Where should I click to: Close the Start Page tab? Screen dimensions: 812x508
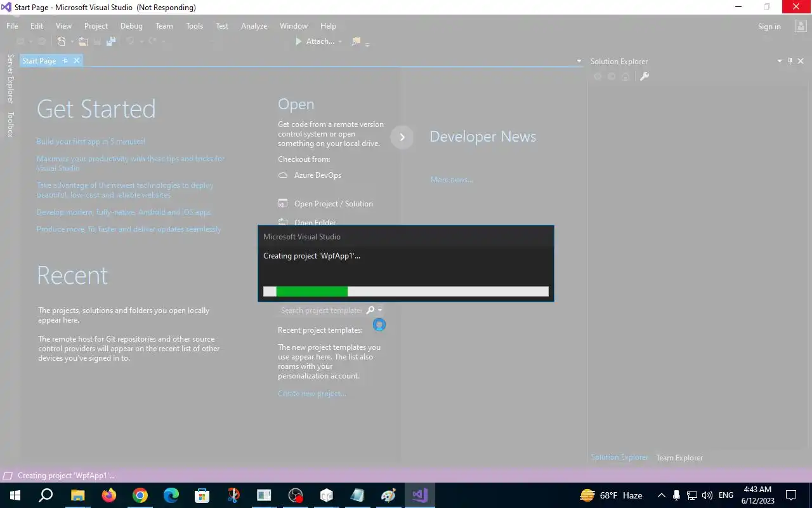77,61
